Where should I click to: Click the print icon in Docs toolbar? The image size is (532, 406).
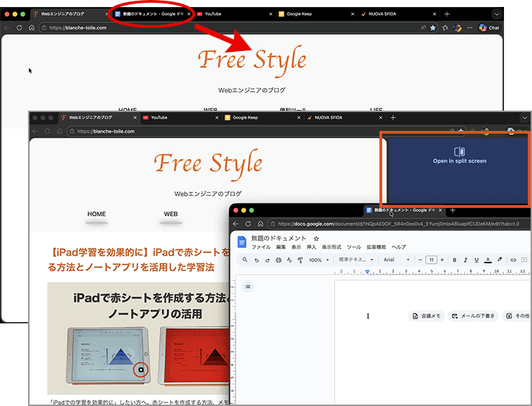click(x=278, y=260)
